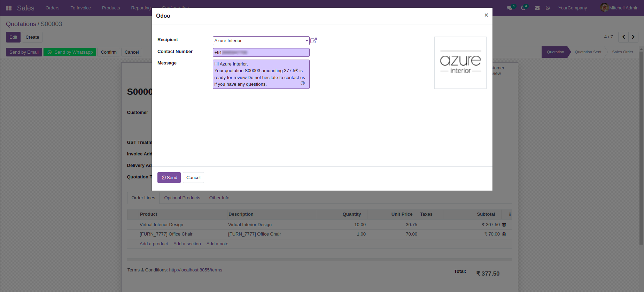Screen dimensions: 644x292
Task: Select the Sales Order status stage
Action: click(622, 52)
